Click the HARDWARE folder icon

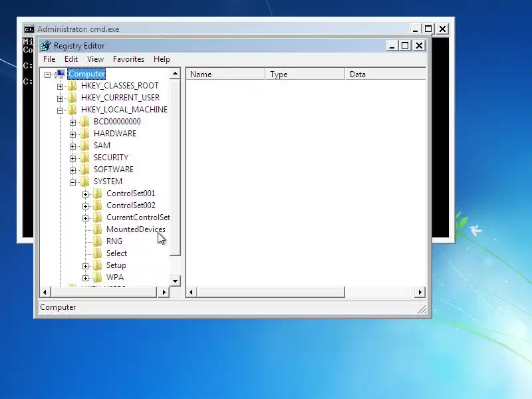pyautogui.click(x=85, y=134)
